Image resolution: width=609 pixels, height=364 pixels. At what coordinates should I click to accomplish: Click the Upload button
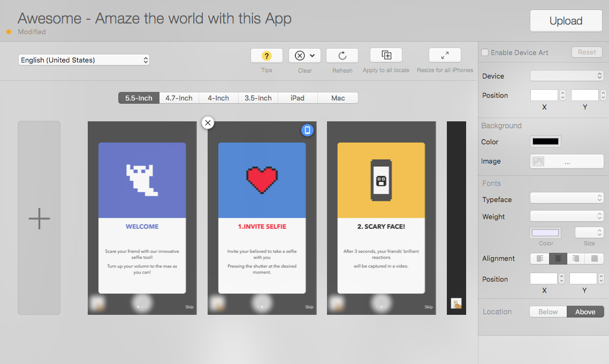566,21
